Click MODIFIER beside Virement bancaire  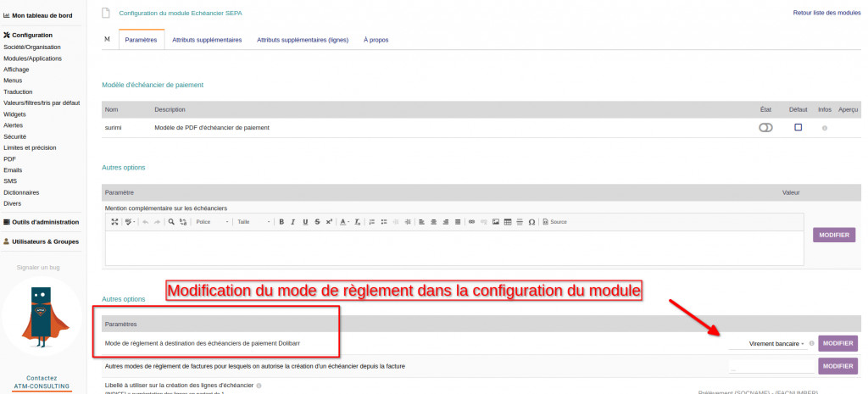(x=838, y=343)
